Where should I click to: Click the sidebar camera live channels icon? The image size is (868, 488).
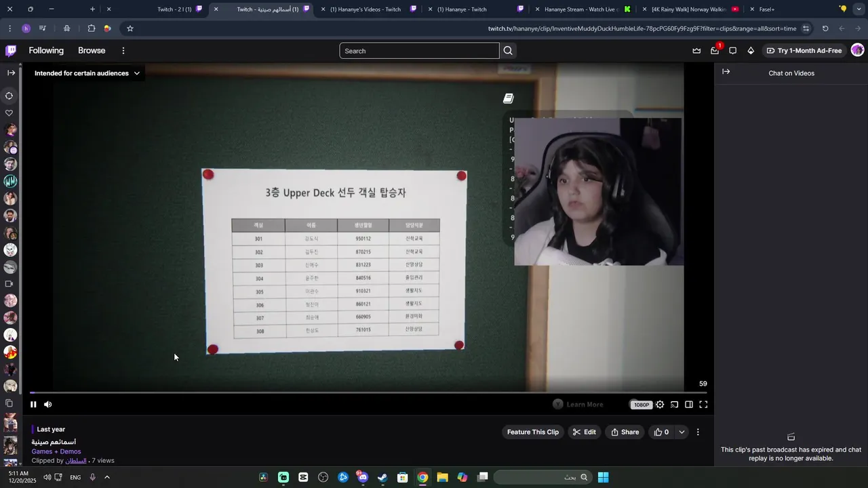[9, 284]
